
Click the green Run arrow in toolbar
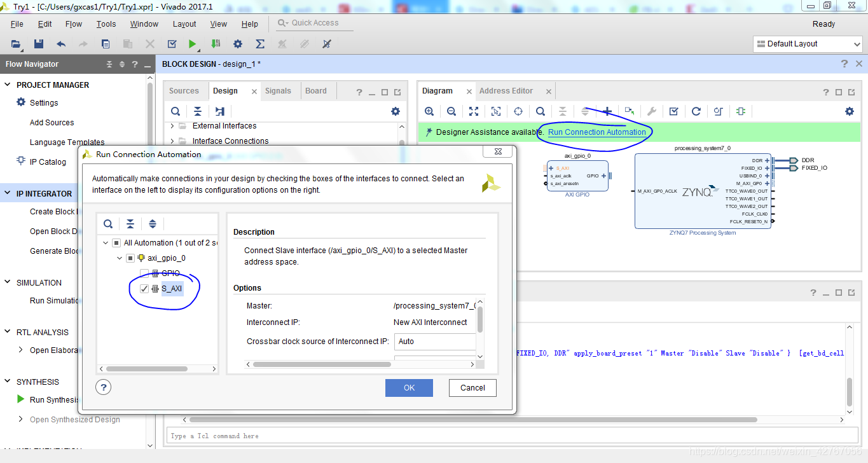coord(193,44)
